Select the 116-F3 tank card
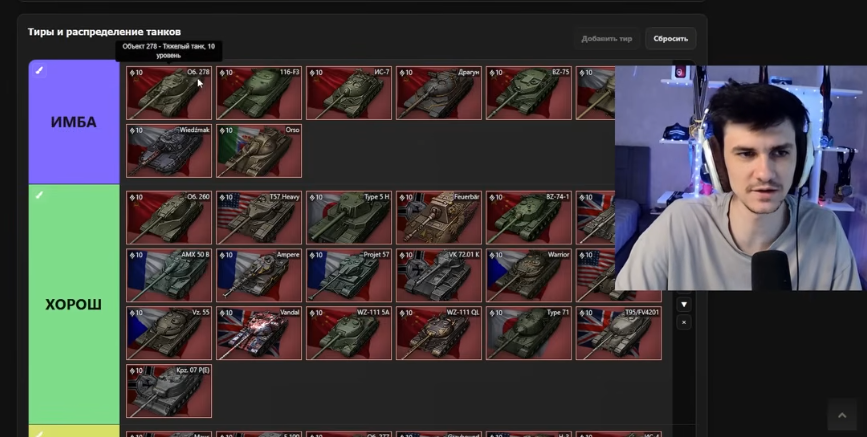 259,93
